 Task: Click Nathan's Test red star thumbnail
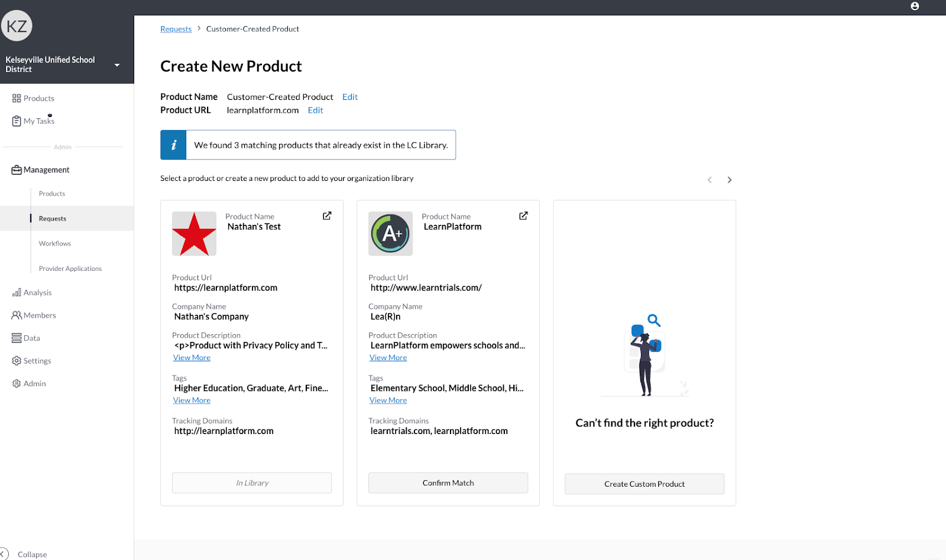point(194,234)
